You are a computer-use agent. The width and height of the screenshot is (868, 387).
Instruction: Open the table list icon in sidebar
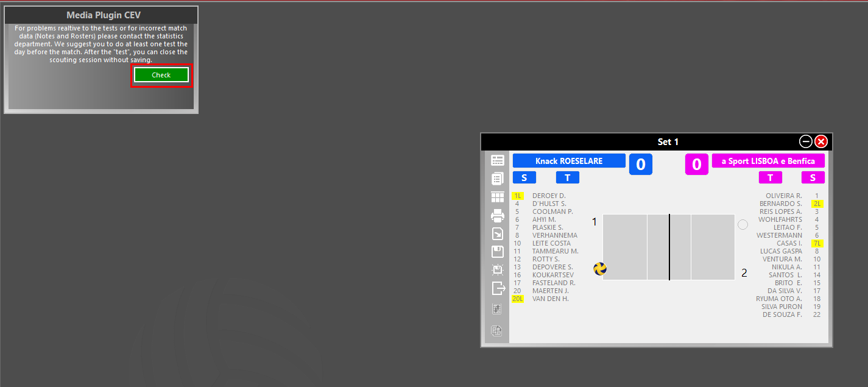498,160
